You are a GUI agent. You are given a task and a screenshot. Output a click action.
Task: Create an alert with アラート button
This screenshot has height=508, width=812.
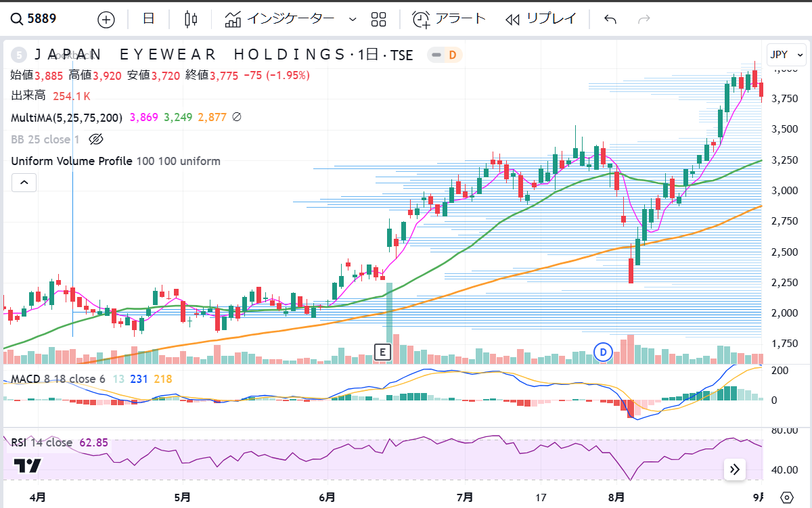(x=449, y=19)
